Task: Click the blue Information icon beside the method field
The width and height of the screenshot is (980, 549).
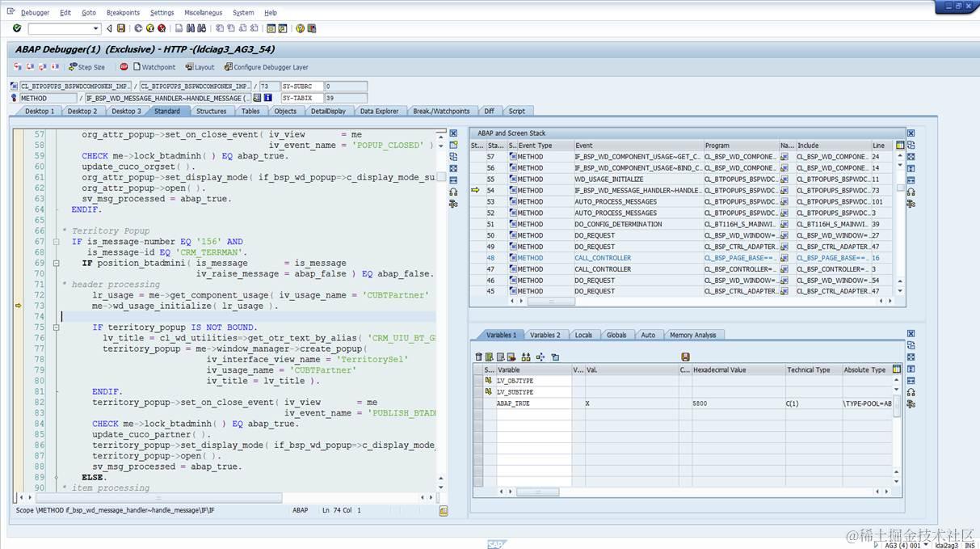Action: coord(267,98)
